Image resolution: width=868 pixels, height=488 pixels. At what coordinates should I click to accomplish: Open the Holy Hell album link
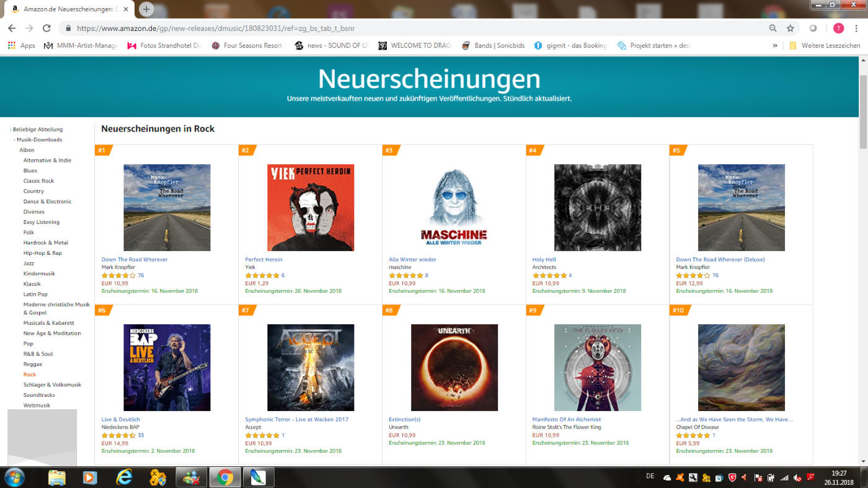click(544, 259)
